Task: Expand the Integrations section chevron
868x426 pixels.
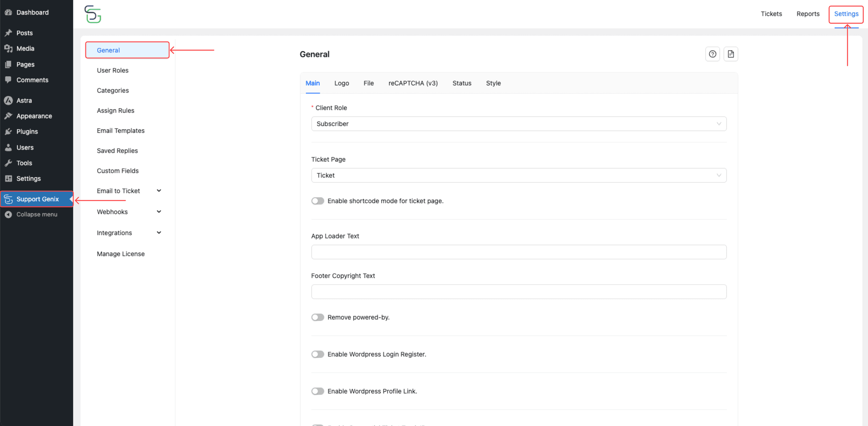Action: click(x=158, y=232)
